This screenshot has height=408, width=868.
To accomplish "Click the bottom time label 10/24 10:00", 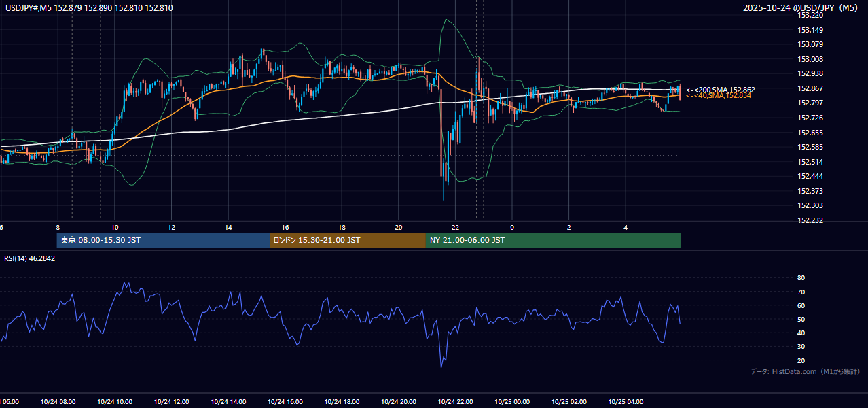I will point(115,402).
